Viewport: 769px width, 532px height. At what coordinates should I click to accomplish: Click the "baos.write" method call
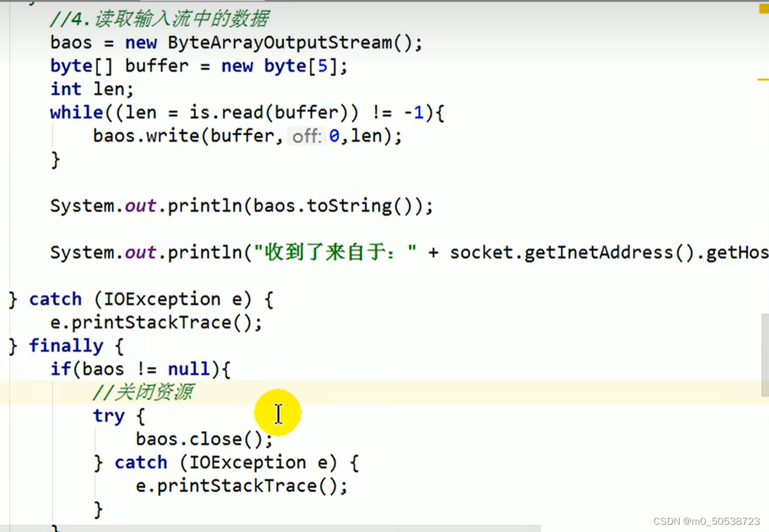147,135
